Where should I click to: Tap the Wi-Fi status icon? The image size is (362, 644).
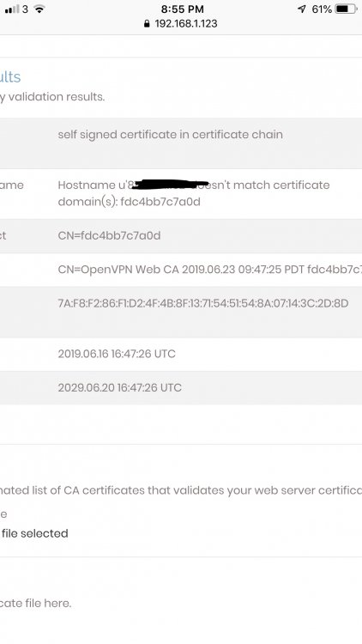coord(39,9)
